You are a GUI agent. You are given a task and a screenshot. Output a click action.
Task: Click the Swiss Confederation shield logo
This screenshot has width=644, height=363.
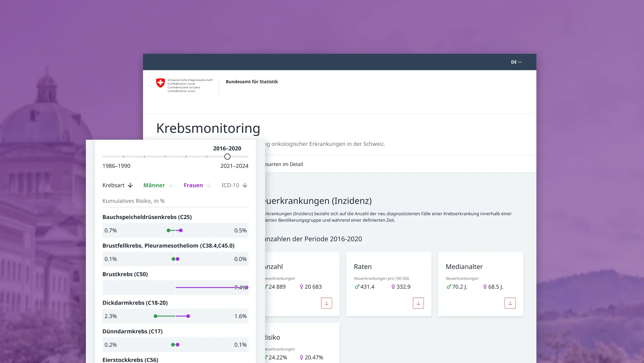pyautogui.click(x=160, y=83)
